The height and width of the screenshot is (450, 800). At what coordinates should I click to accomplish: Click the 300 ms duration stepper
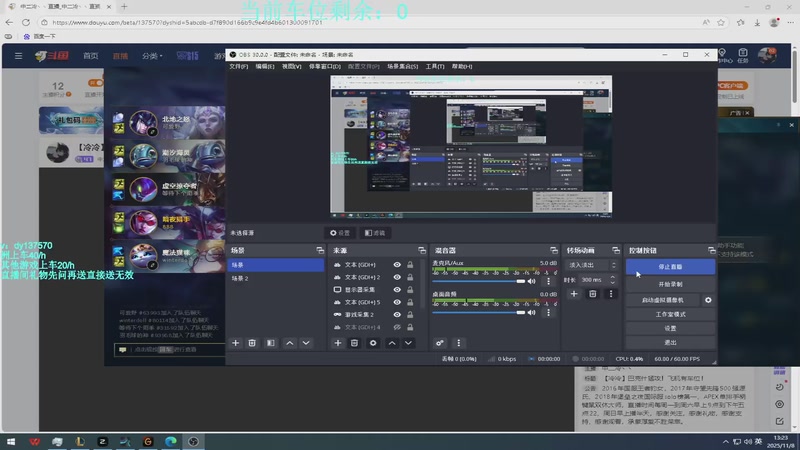click(613, 280)
